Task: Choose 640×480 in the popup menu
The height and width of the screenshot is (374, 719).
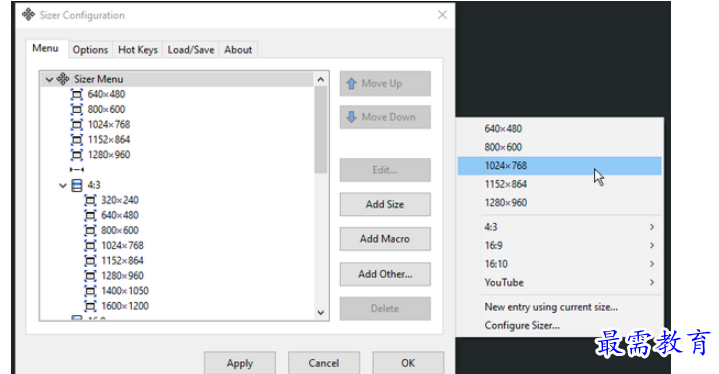Action: pos(559,129)
